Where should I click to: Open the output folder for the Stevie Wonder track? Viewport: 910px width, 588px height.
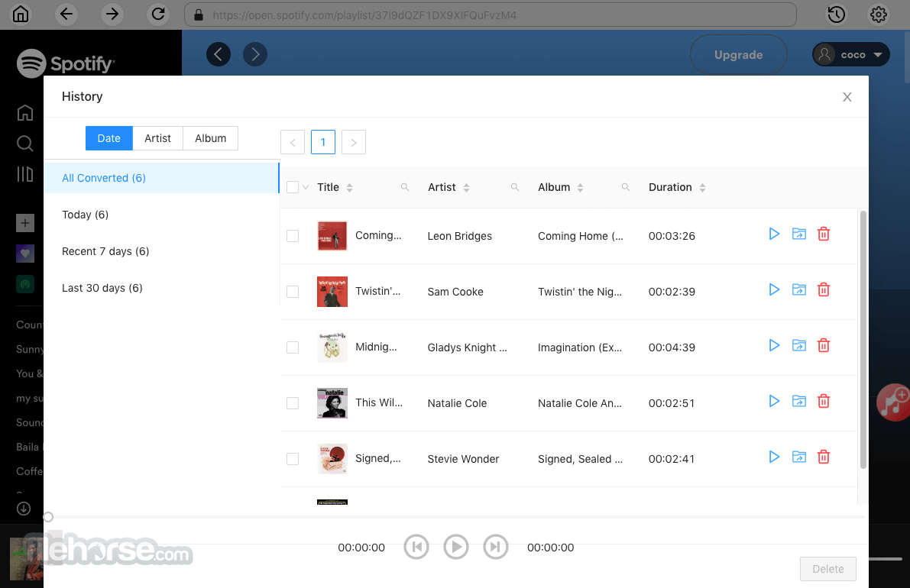[x=799, y=457]
